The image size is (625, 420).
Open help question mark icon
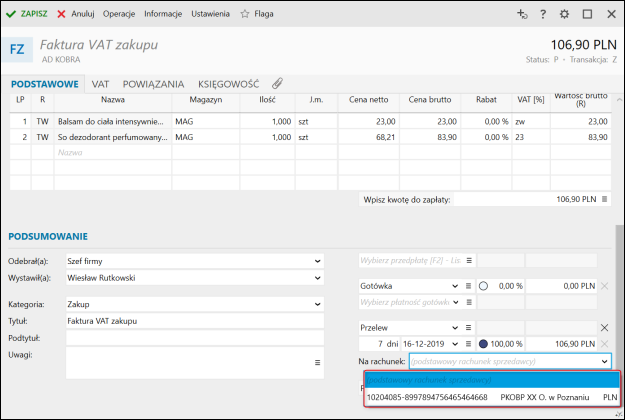[x=543, y=14]
